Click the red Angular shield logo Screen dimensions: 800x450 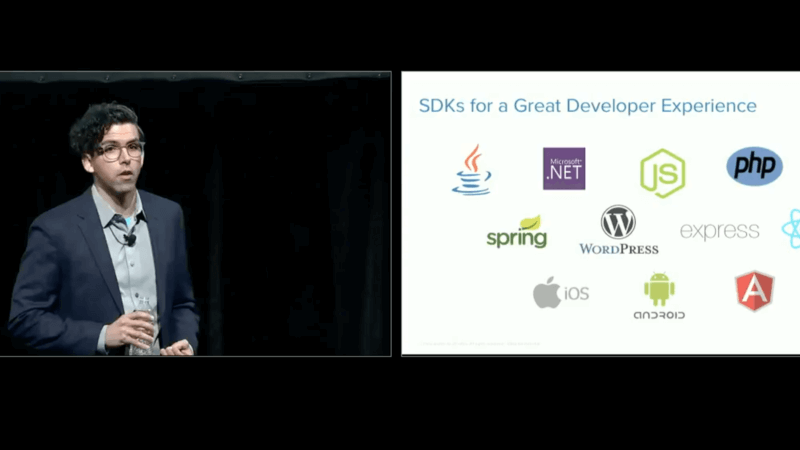[x=754, y=291]
